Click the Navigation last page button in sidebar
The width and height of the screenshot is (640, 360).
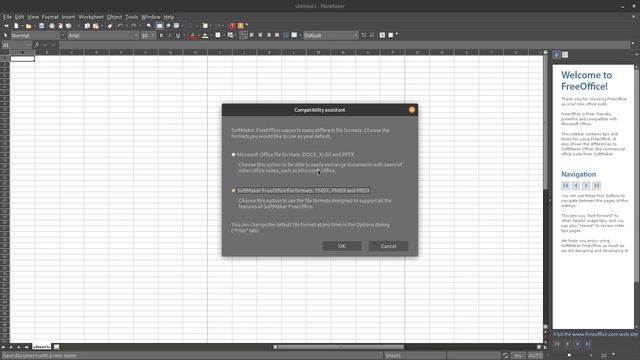coord(596,186)
